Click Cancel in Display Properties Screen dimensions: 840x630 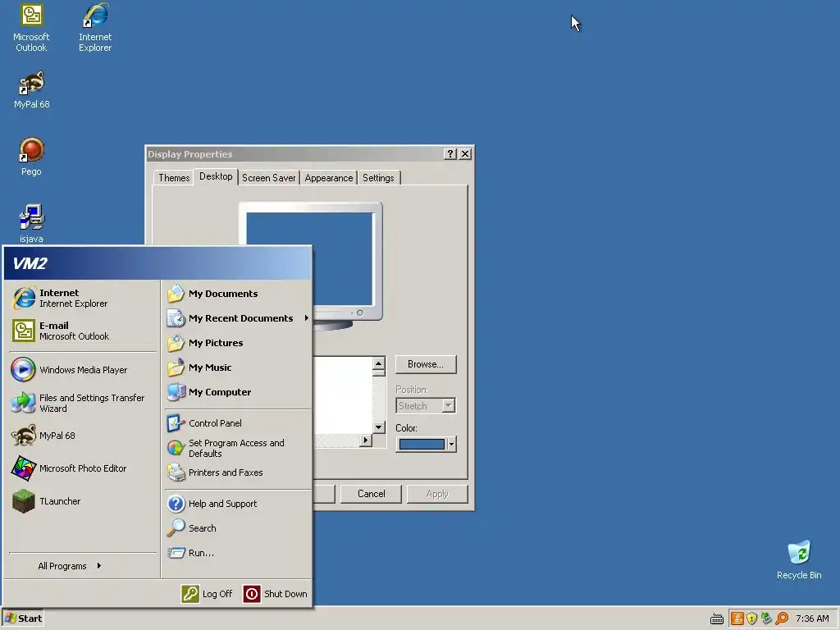372,494
